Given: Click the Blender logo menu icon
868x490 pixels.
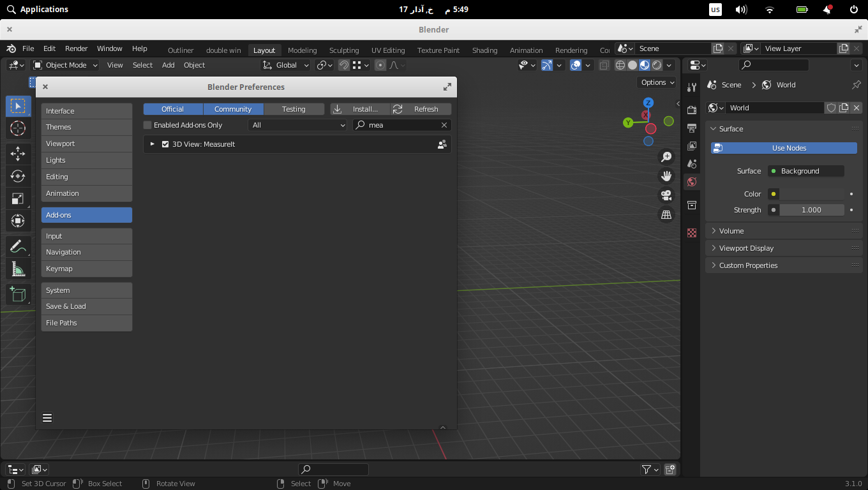Looking at the screenshot, I should point(11,48).
